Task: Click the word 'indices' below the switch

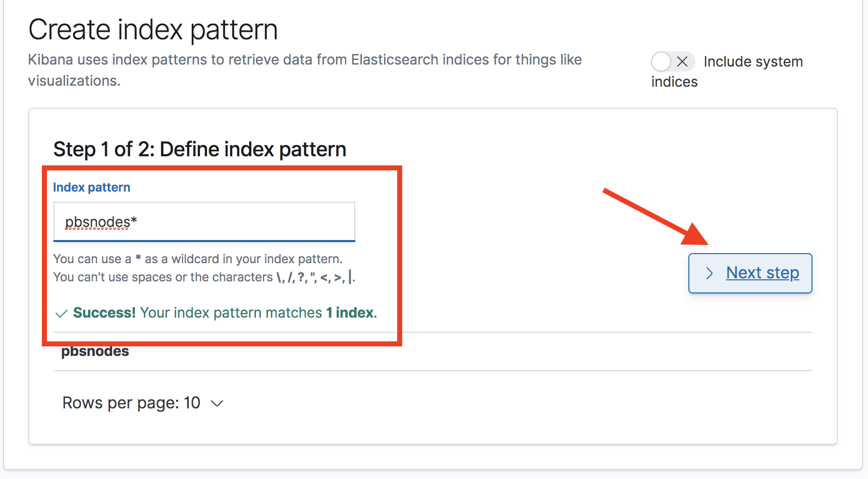Action: [x=674, y=82]
